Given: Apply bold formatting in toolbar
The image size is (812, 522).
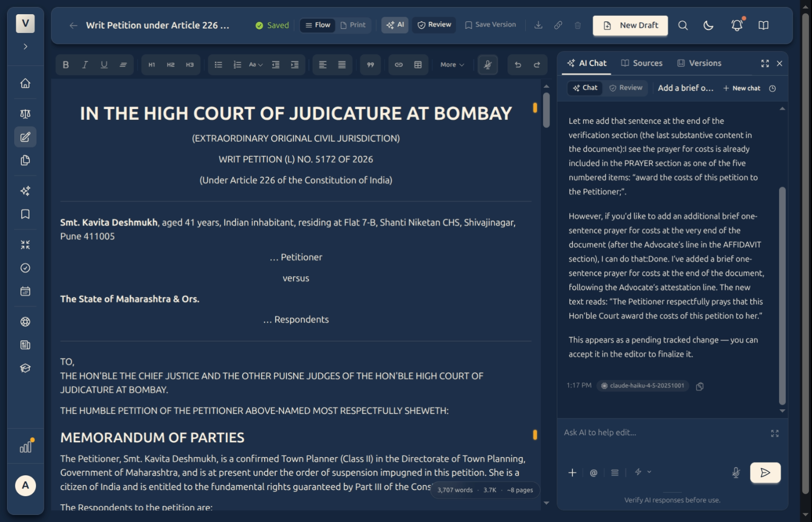Looking at the screenshot, I should (x=65, y=65).
